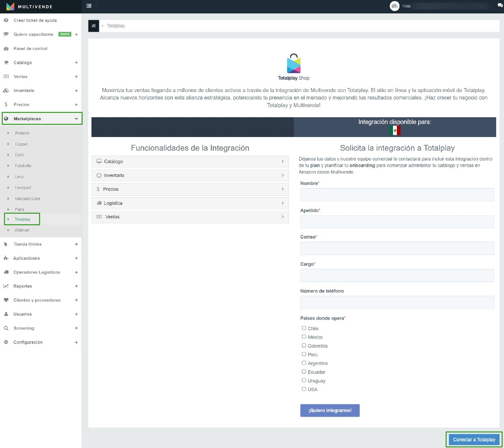Expand Precios functionality chevron

click(x=283, y=189)
